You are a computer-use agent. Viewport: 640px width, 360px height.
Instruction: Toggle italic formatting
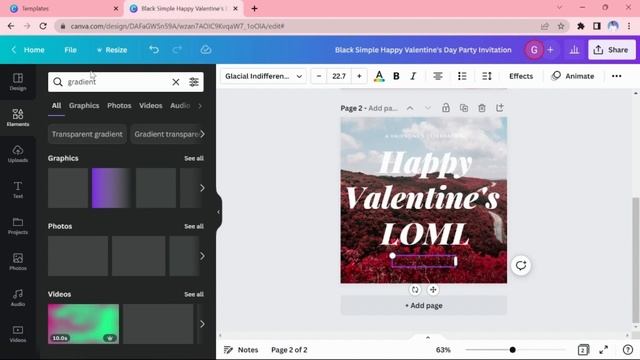[413, 76]
